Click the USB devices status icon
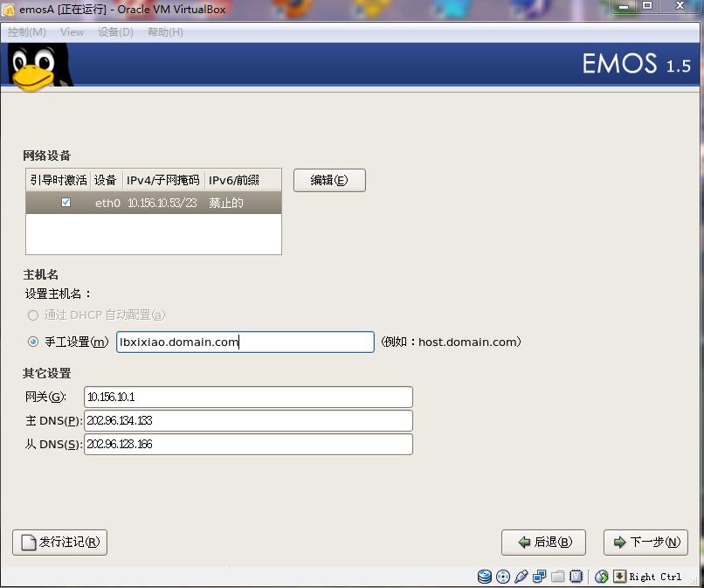 point(521,577)
